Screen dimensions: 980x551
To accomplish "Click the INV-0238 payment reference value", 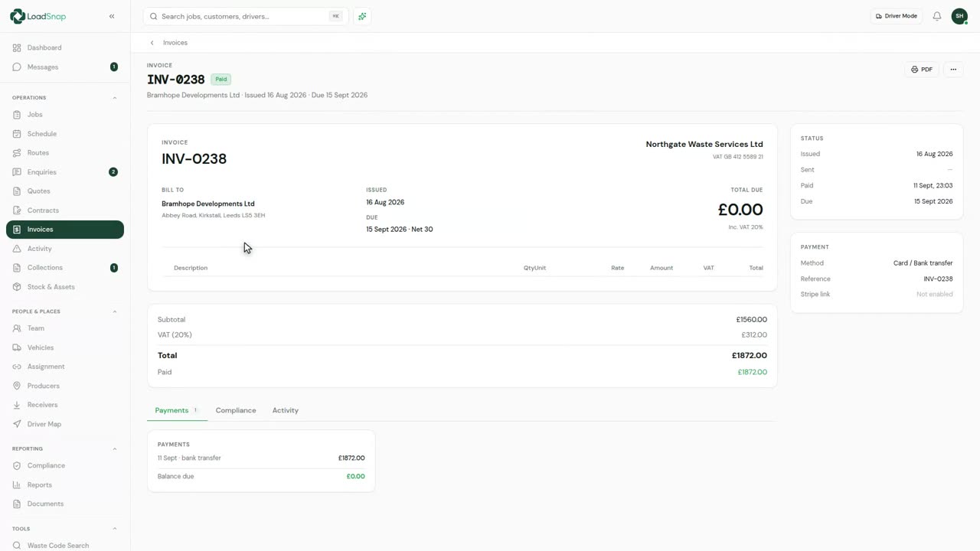I will 939,279.
